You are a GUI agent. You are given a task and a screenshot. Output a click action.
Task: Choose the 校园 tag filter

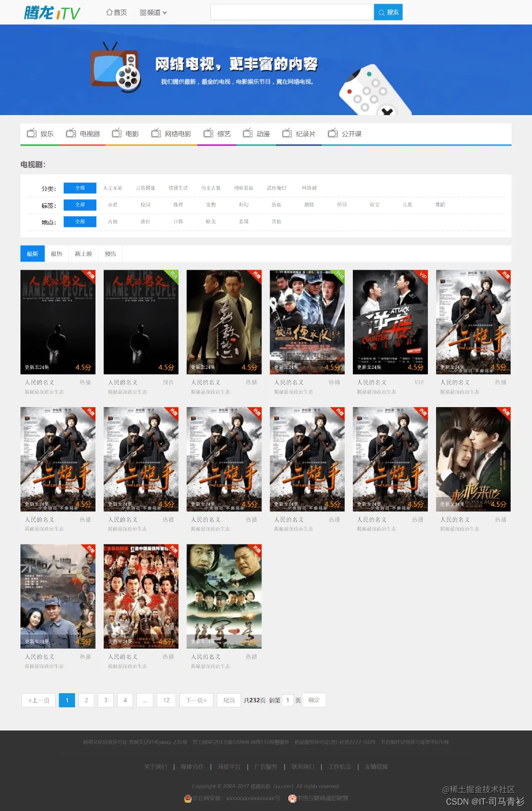(146, 205)
